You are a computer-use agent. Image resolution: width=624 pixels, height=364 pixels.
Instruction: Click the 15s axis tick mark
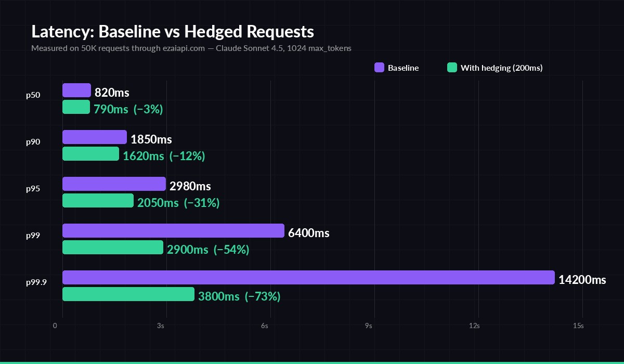pyautogui.click(x=579, y=326)
